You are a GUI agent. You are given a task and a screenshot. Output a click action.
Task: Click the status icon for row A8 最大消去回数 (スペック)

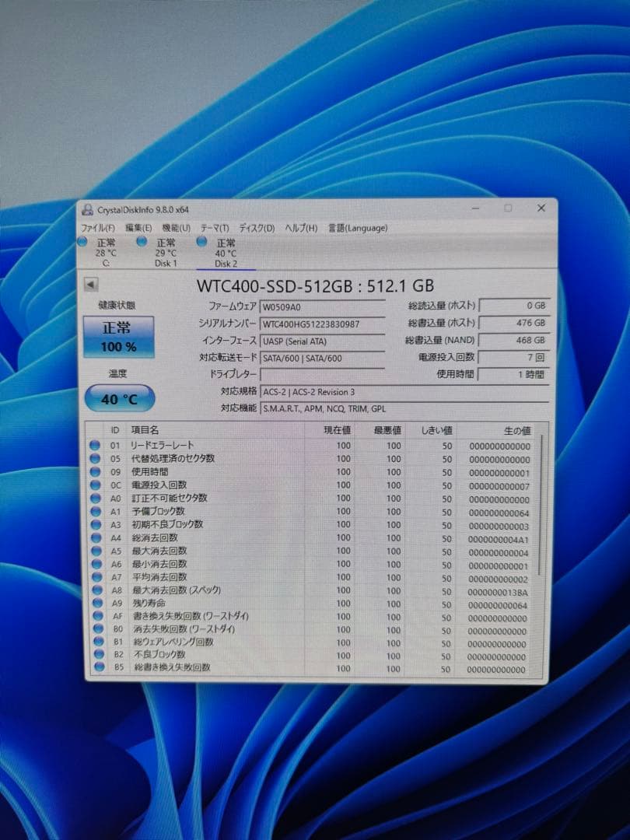point(97,590)
